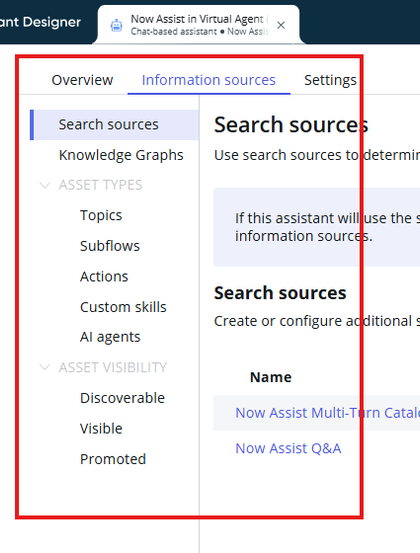Switch to the Assistant Designer tab

[x=40, y=22]
